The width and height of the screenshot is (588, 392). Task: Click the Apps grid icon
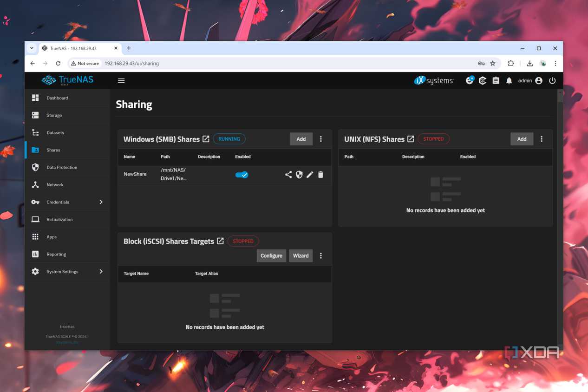tap(35, 237)
